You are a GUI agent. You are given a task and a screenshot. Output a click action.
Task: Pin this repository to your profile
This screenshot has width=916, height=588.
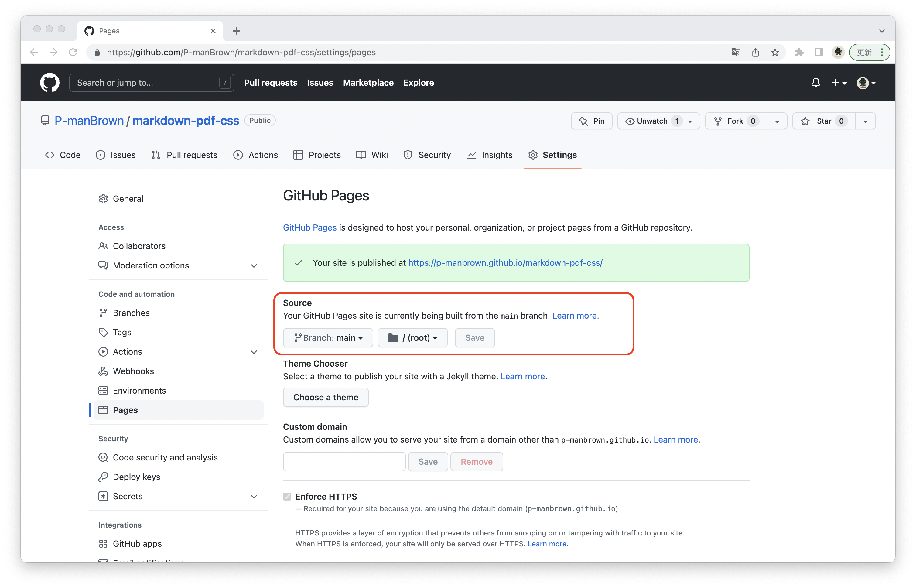point(591,121)
